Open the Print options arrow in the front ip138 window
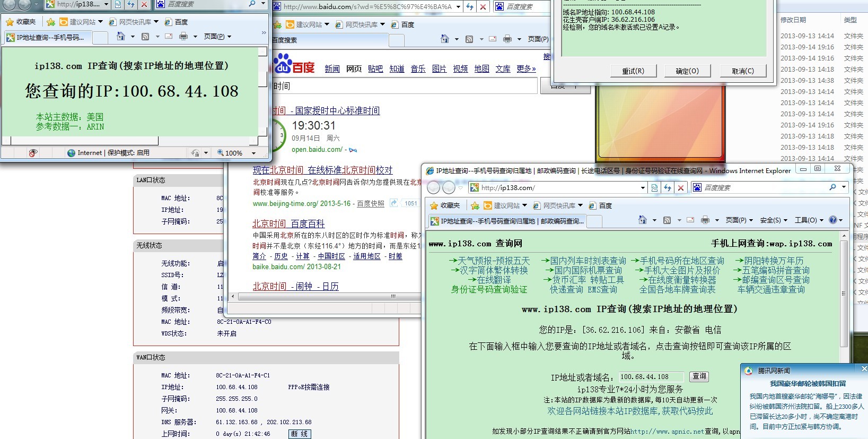Image resolution: width=868 pixels, height=439 pixels. [x=716, y=220]
